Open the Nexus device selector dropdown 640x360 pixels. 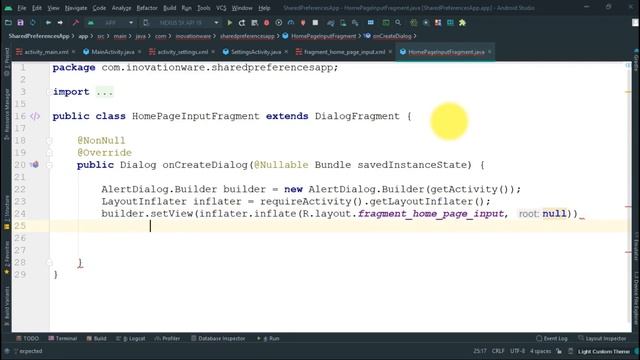tap(182, 23)
